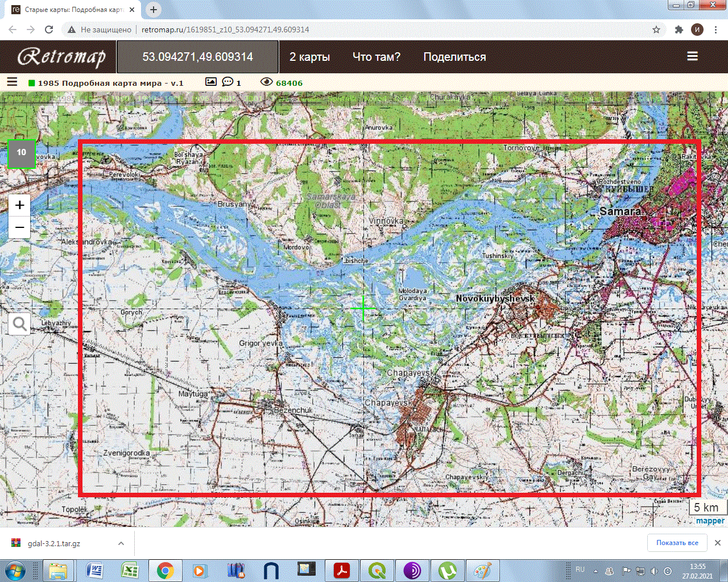Bookmark page with the star icon
Viewport: 728px width, 582px height.
(656, 30)
